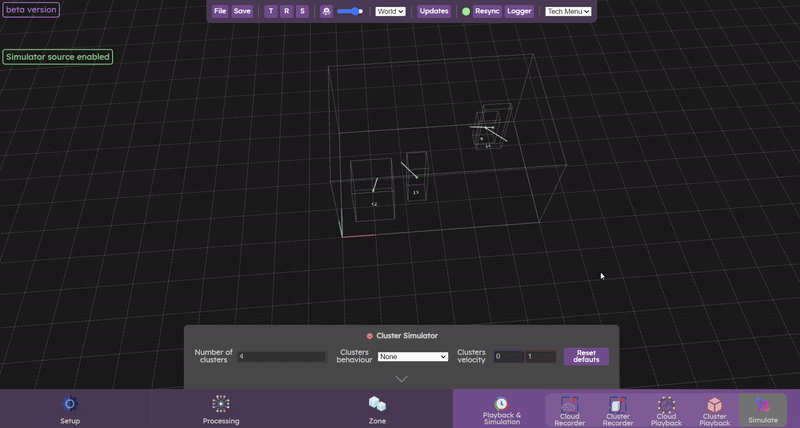800x428 pixels.
Task: Click Reset defaults button
Action: coord(586,356)
